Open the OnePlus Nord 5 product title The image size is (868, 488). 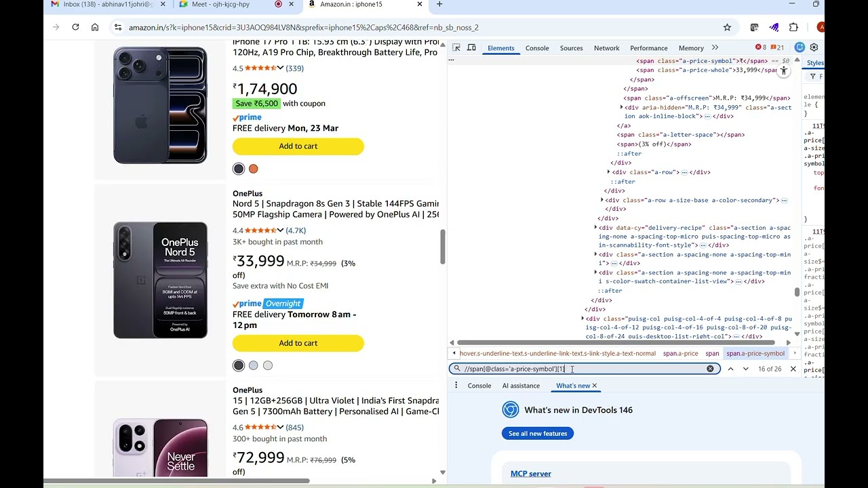click(x=336, y=209)
